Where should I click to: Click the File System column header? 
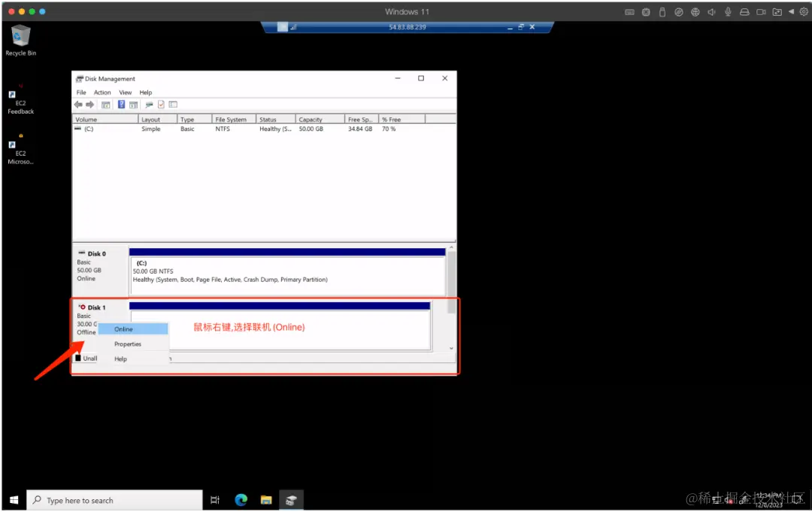(234, 120)
